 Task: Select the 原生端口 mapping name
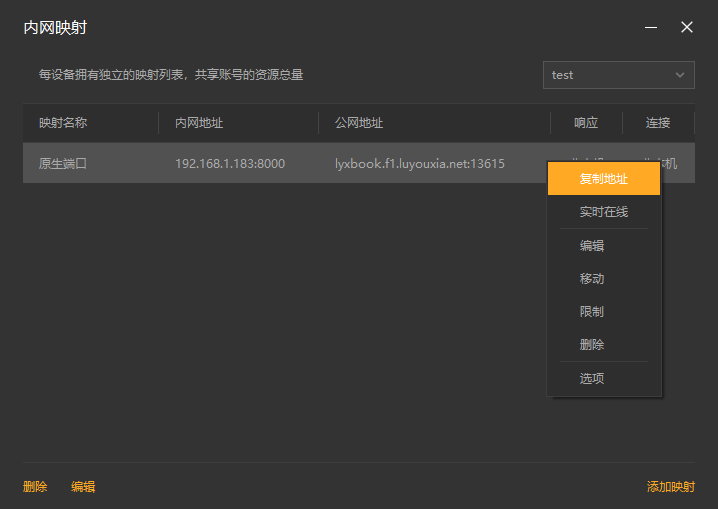pyautogui.click(x=63, y=163)
